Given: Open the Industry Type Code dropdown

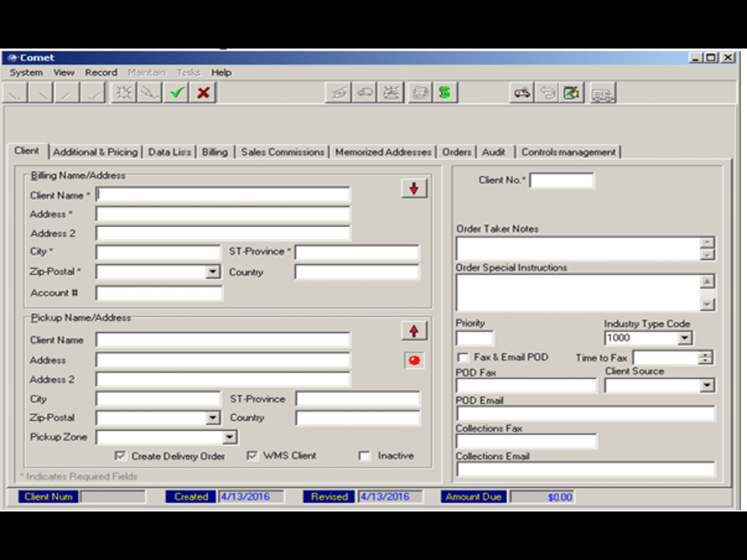Looking at the screenshot, I should click(684, 338).
